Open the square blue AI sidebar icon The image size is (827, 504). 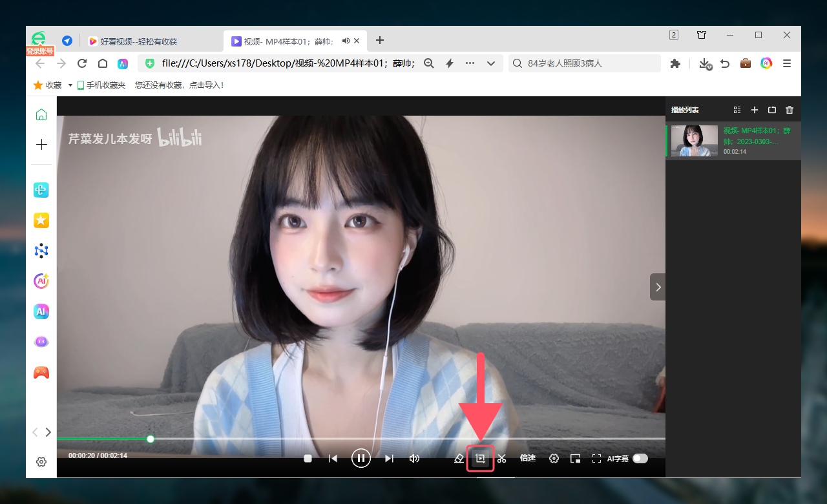[41, 311]
